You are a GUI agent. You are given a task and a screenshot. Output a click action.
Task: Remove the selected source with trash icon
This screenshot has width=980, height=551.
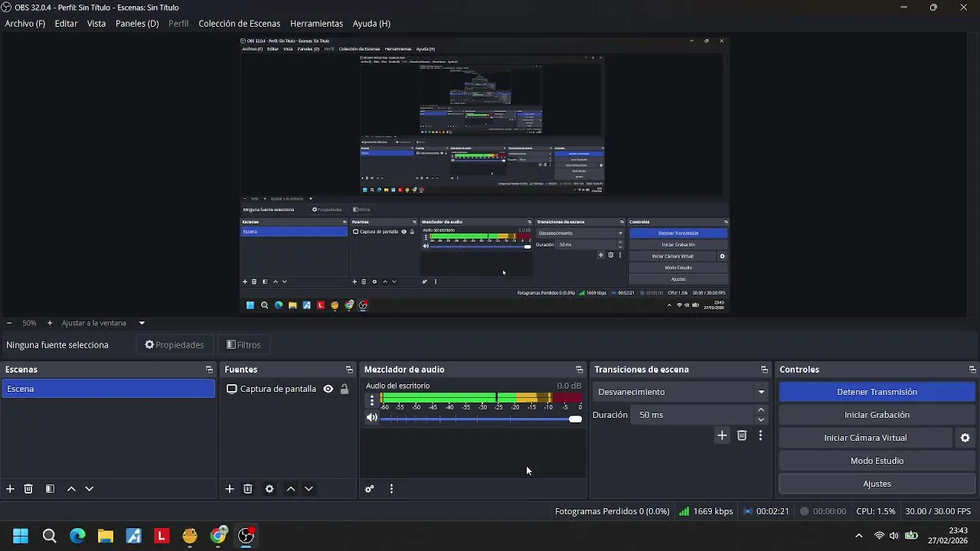click(x=248, y=489)
